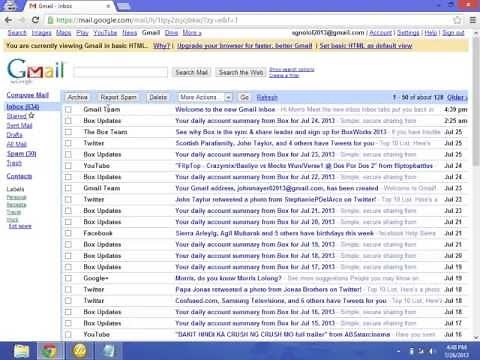Open new browser tab button
The image size is (480, 360).
click(124, 6)
